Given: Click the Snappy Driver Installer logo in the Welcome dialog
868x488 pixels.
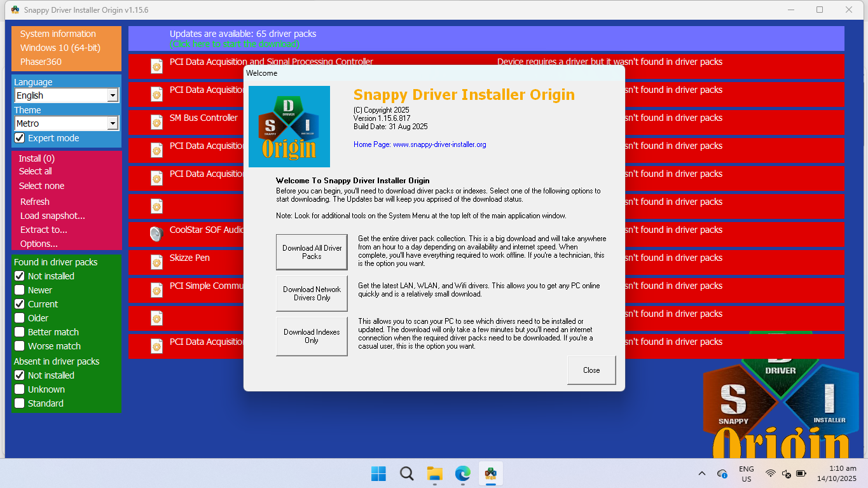Looking at the screenshot, I should (x=289, y=127).
